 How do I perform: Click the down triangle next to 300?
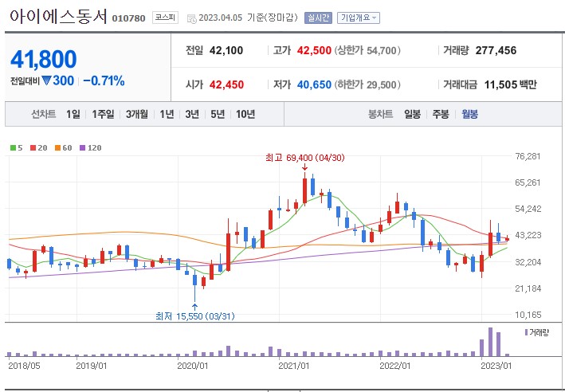click(46, 80)
